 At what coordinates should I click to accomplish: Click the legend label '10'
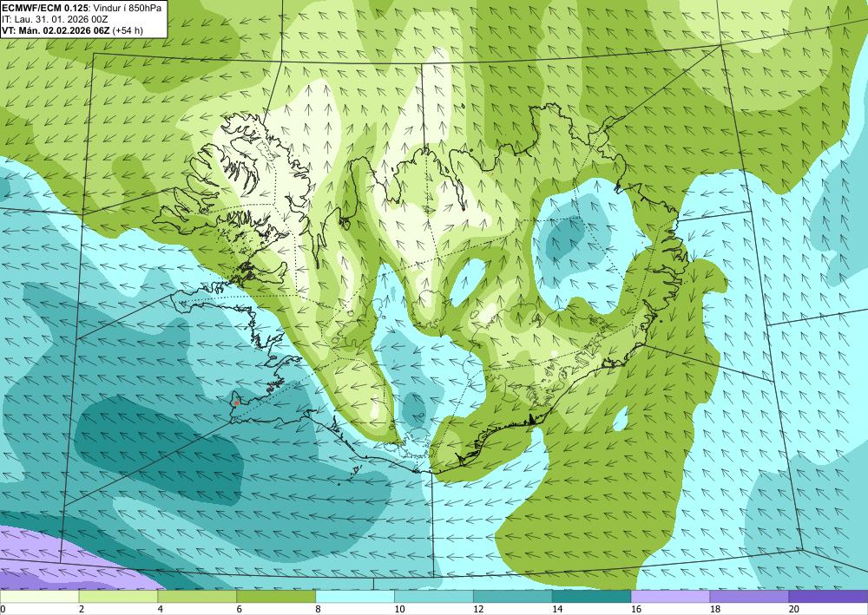(x=399, y=610)
